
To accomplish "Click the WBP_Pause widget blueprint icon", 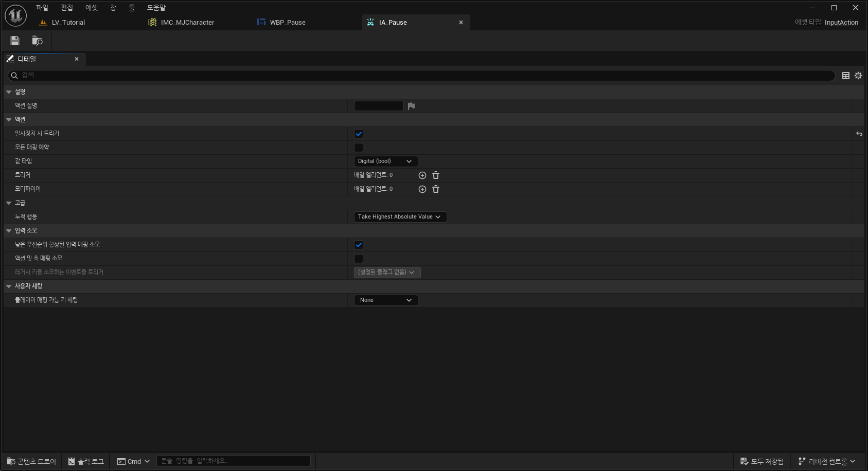I will (261, 22).
